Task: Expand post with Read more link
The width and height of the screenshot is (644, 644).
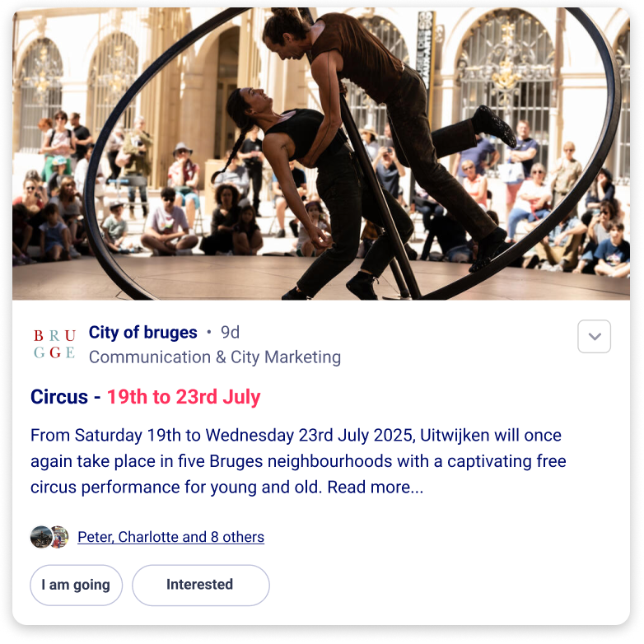Action: (375, 487)
